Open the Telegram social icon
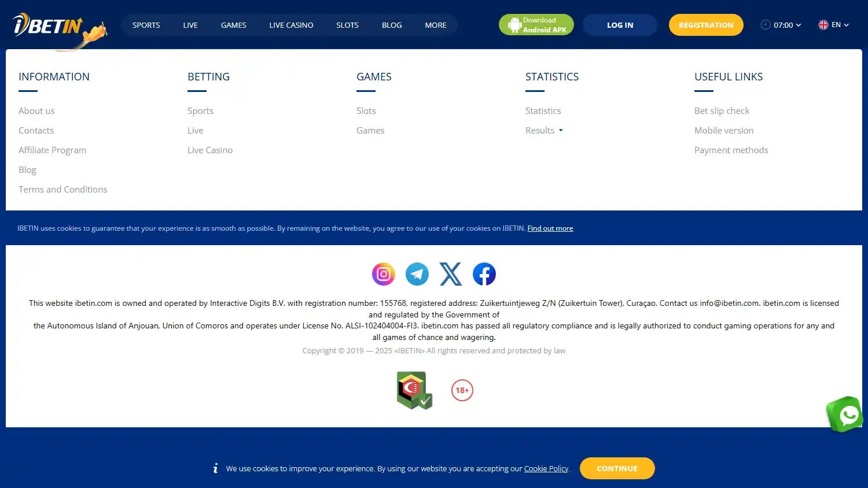Viewport: 868px width, 488px height. pos(417,274)
